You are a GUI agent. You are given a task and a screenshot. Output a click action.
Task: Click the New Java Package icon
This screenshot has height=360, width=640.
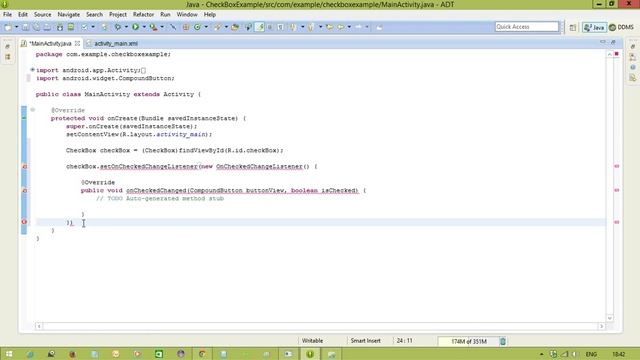tap(186, 27)
